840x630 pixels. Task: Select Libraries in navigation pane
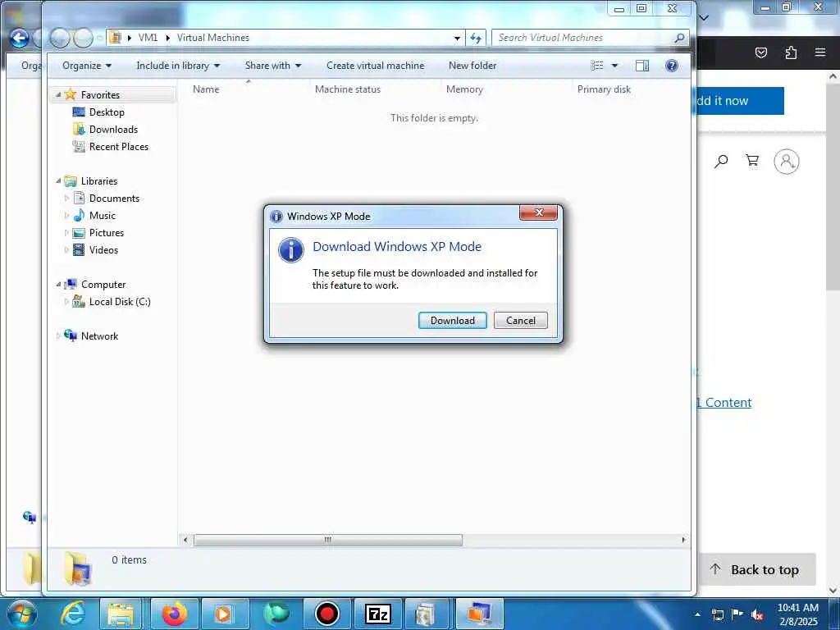click(99, 181)
